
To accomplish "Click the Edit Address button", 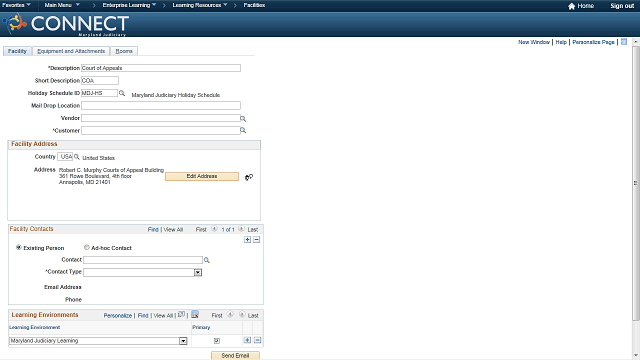I will (202, 176).
